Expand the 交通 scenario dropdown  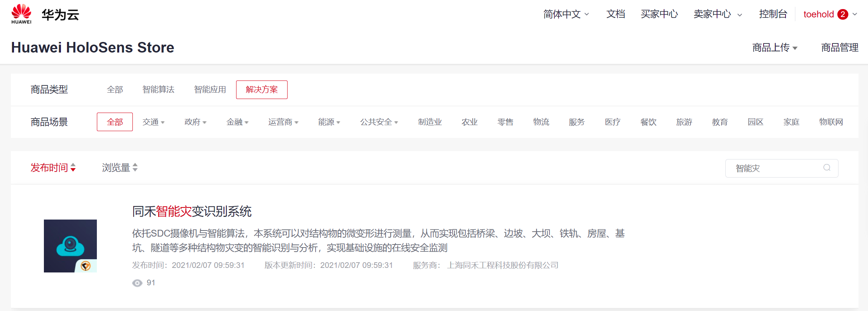(x=153, y=122)
